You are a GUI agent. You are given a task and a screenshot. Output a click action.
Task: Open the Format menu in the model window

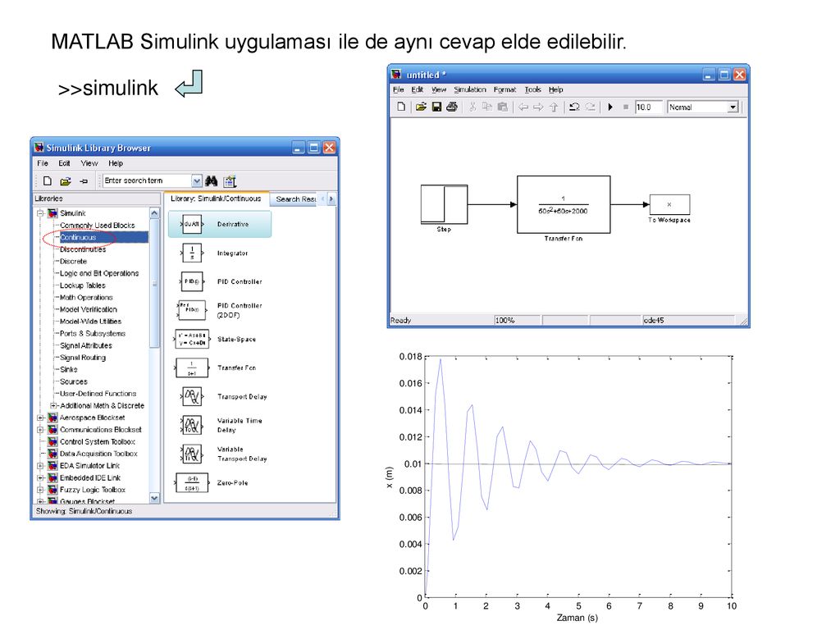(x=504, y=89)
